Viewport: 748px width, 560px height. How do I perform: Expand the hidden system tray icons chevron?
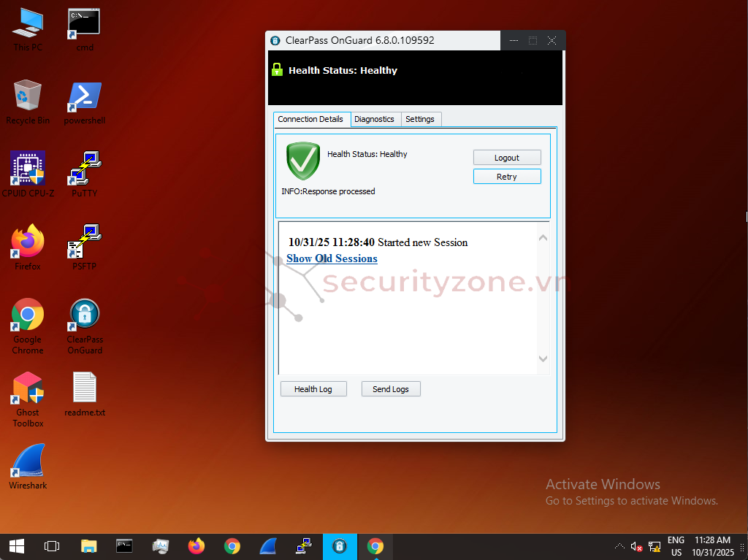click(x=619, y=546)
